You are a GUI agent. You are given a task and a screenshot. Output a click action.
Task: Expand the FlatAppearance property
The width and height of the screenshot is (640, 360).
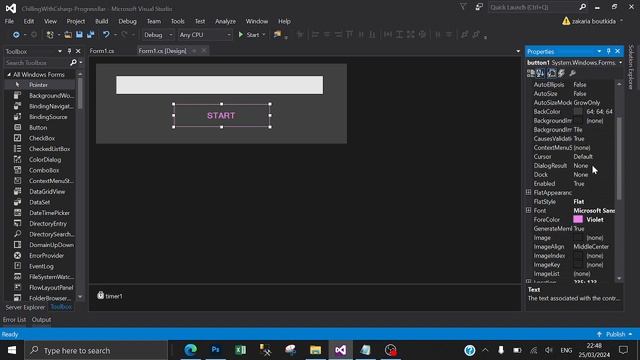pyautogui.click(x=528, y=192)
